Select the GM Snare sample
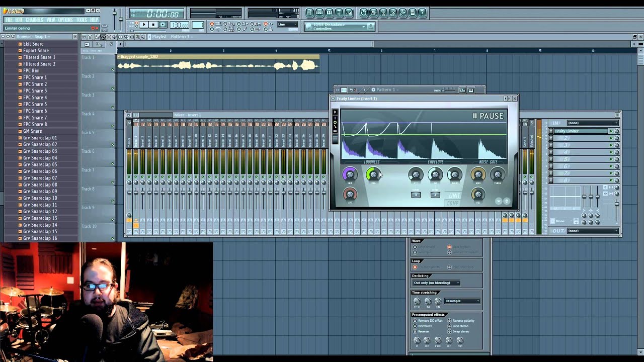The width and height of the screenshot is (644, 362). pos(32,131)
